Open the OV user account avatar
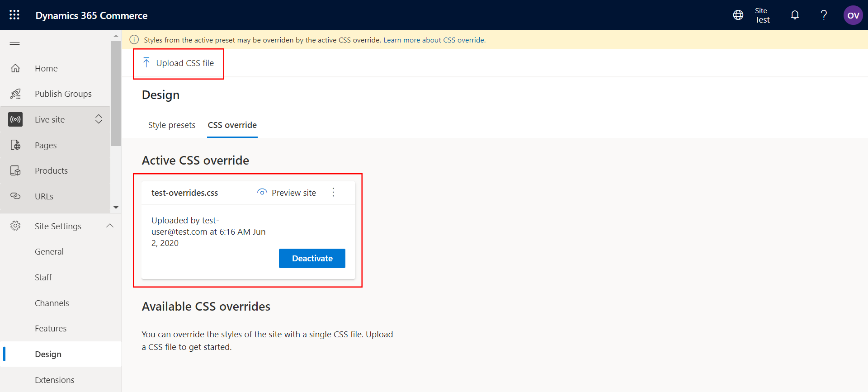Image resolution: width=868 pixels, height=392 pixels. click(853, 15)
